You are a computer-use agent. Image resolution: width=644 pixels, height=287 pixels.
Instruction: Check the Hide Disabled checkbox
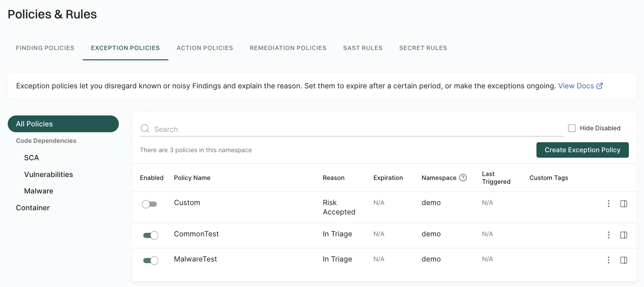(x=572, y=128)
